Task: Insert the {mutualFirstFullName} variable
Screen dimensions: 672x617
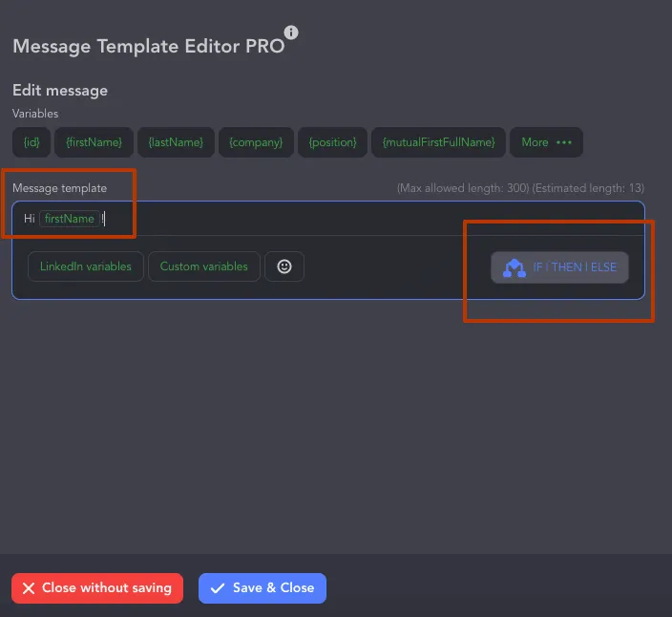Action: 438,142
